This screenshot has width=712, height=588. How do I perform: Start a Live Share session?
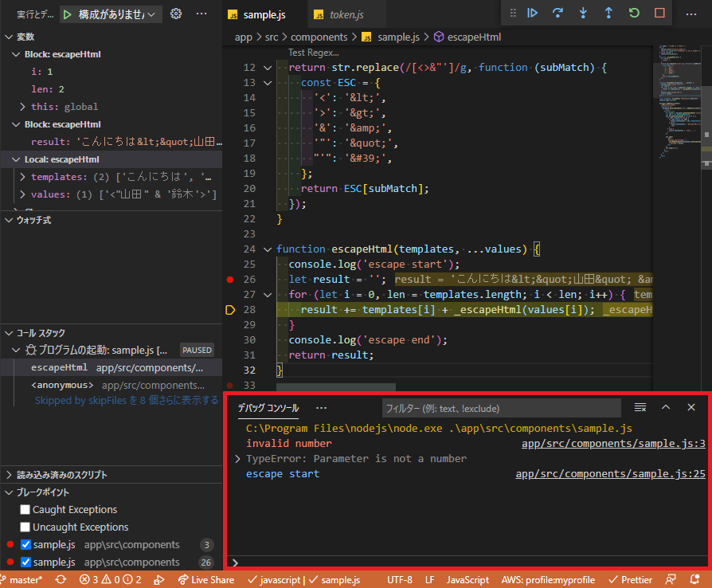pyautogui.click(x=206, y=580)
